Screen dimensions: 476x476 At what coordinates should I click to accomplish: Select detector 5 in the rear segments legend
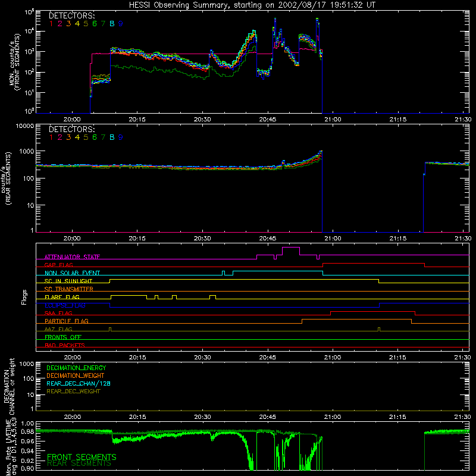86,137
